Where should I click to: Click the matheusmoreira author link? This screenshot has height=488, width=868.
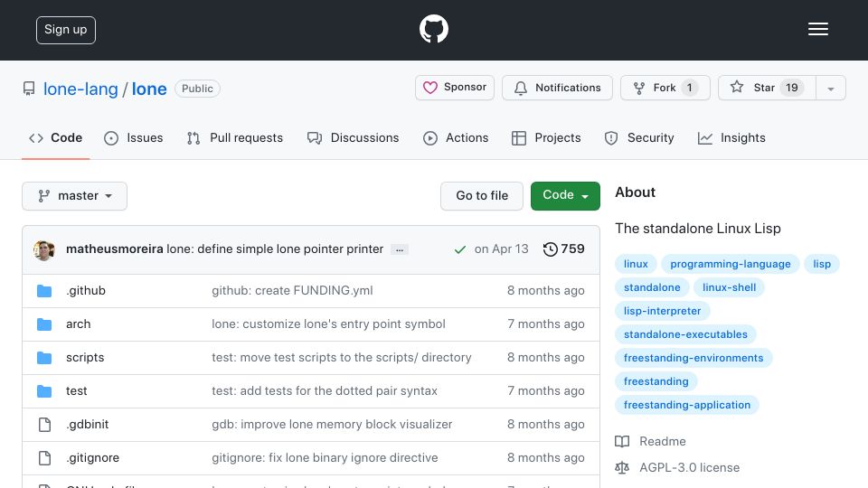(115, 249)
